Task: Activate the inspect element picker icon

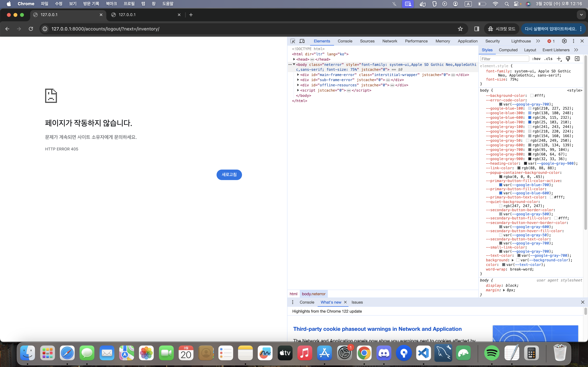Action: [293, 41]
